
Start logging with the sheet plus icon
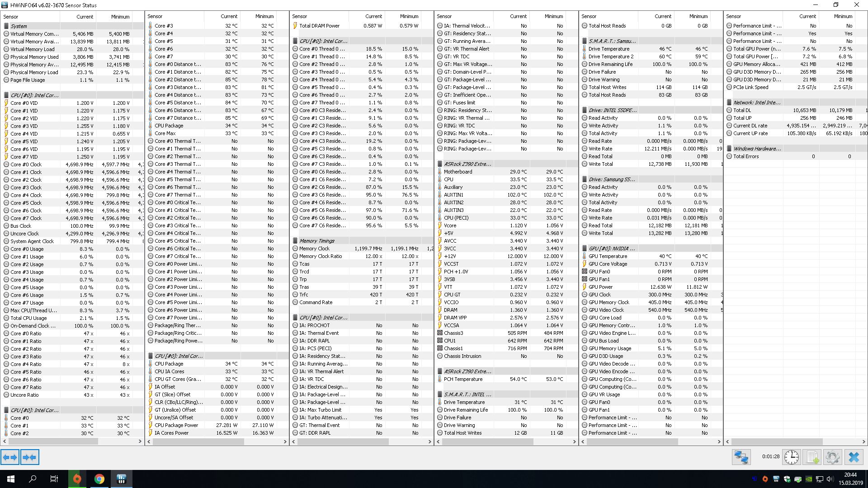pyautogui.click(x=812, y=457)
